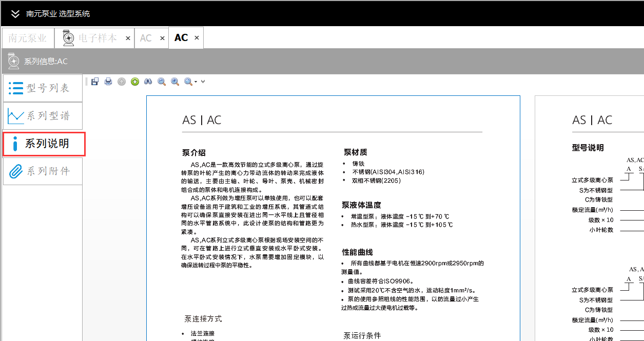Click the zoom level magnifier icon
Viewport: 644px width, 341px height.
coord(188,82)
